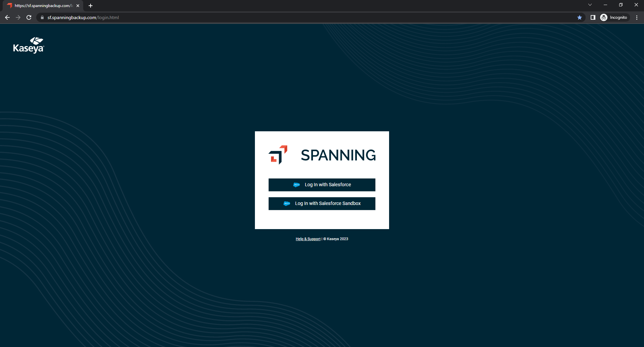Open the Help & Support link
The width and height of the screenshot is (644, 347).
pos(308,239)
